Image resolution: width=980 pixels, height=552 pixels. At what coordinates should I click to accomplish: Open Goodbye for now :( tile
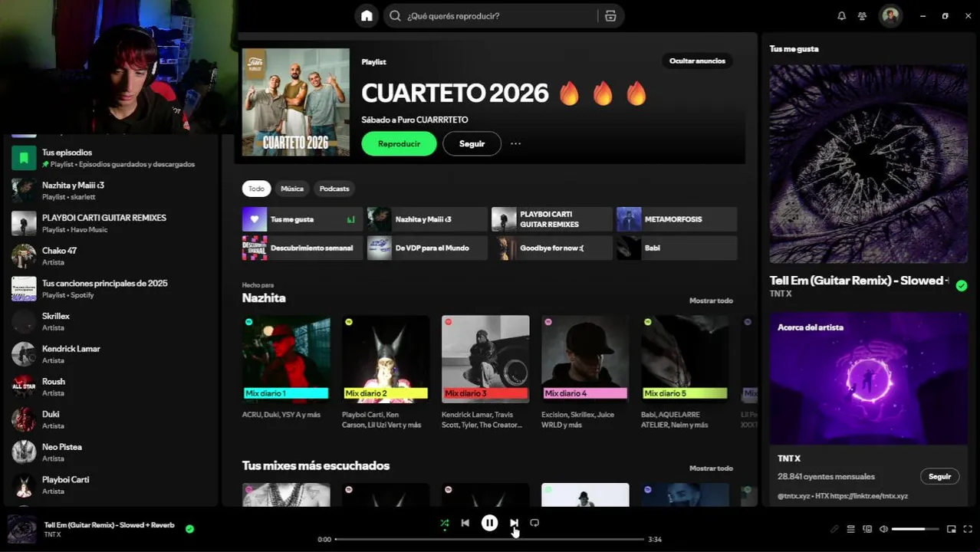coord(552,248)
